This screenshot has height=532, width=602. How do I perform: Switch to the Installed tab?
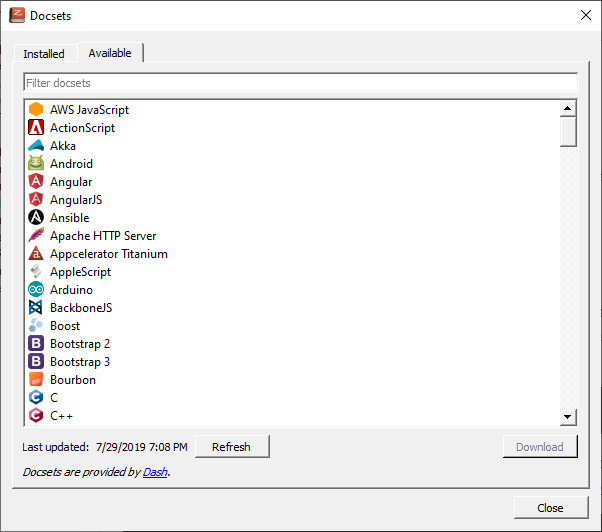point(44,53)
